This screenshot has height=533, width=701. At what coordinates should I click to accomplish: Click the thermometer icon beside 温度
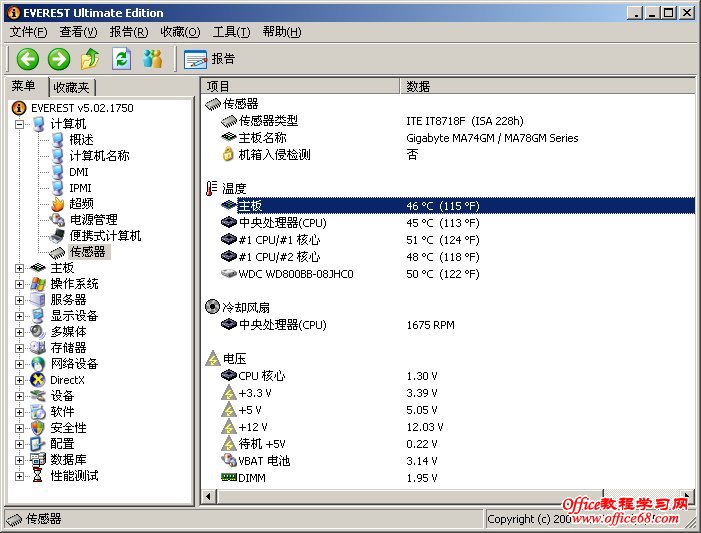(211, 188)
